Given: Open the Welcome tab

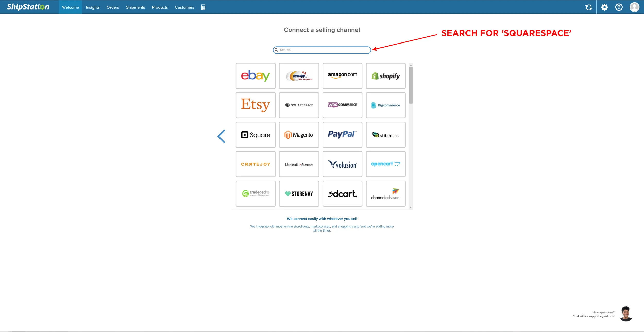Looking at the screenshot, I should 70,7.
